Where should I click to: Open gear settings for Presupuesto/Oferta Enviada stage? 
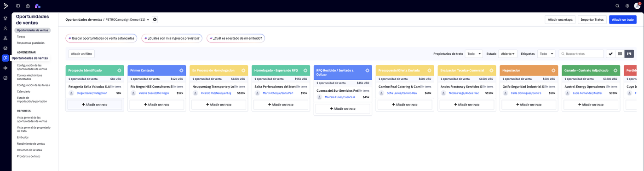pos(429,71)
